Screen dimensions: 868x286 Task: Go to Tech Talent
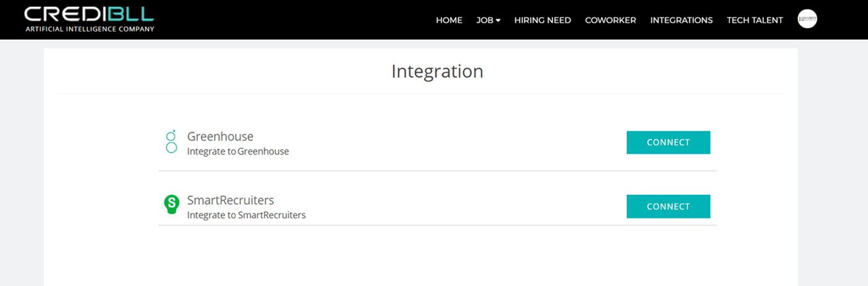pos(755,20)
